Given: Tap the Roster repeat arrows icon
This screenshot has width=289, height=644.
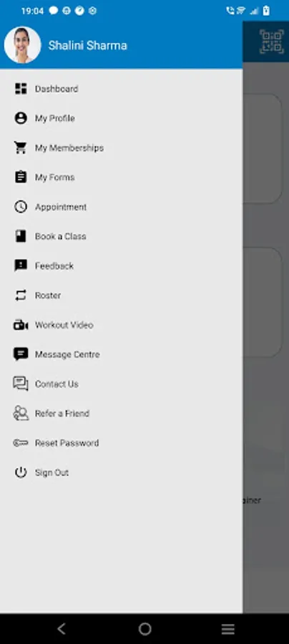Looking at the screenshot, I should (x=21, y=296).
